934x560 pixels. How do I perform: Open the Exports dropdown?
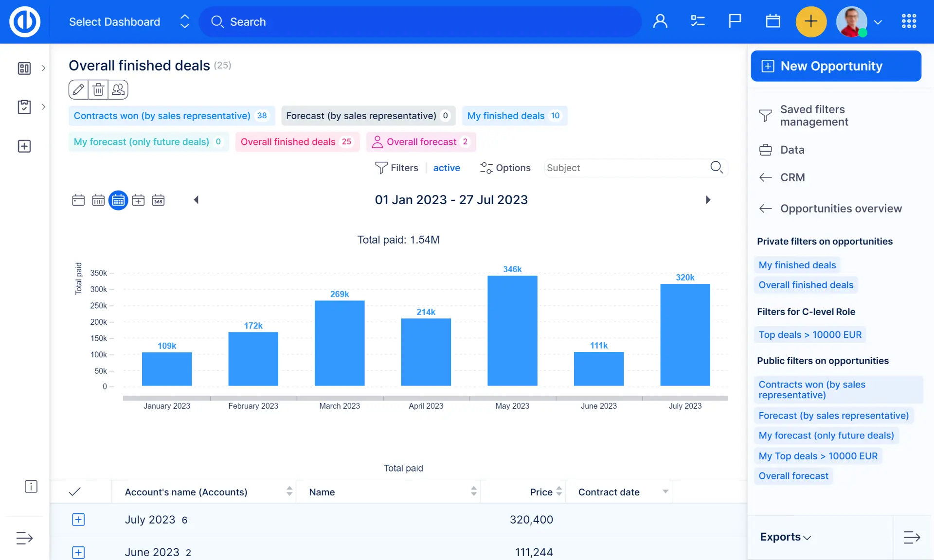click(785, 537)
